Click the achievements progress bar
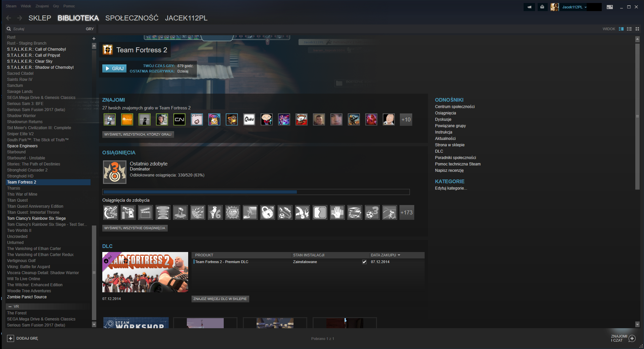This screenshot has width=644, height=349. (256, 192)
